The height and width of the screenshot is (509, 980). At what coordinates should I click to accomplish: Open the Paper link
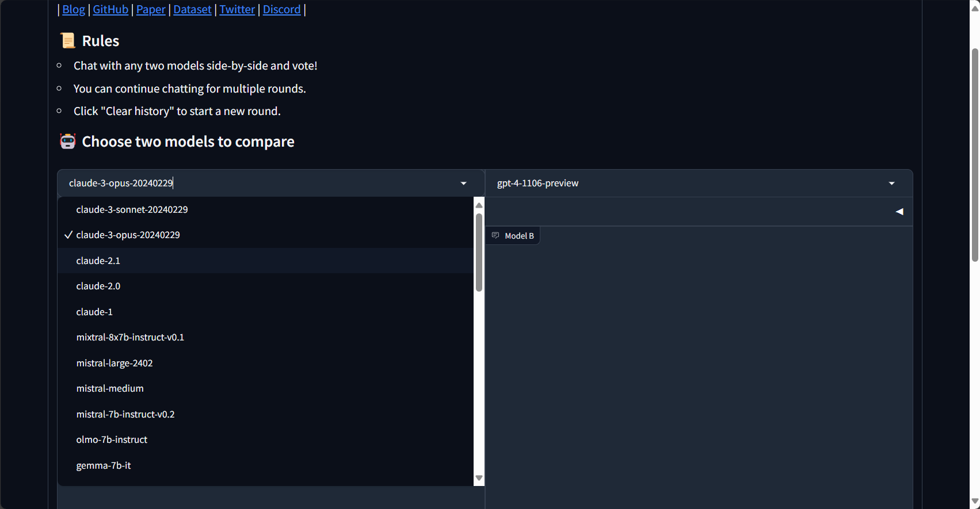151,9
